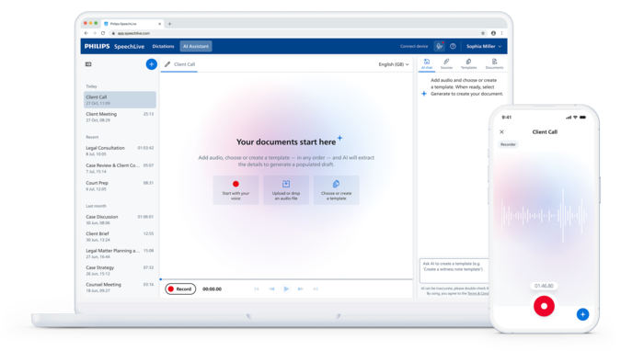Open the Case Discussion dictation
This screenshot has width=644, height=351.
[120, 220]
